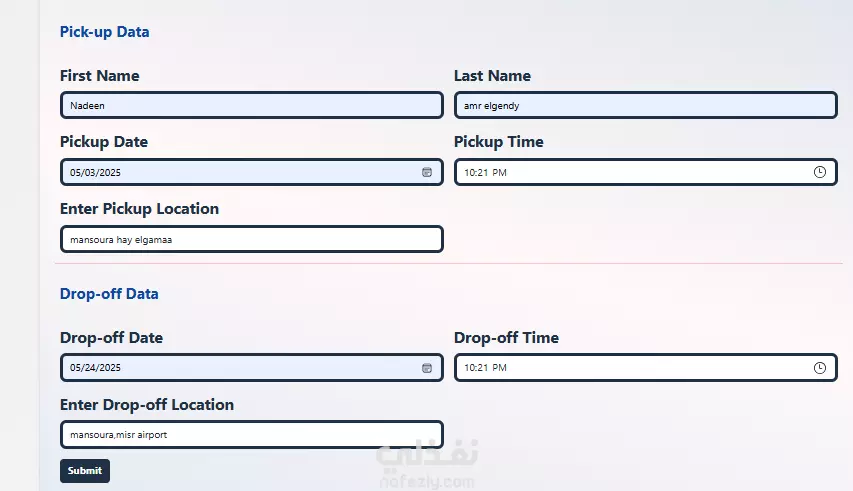The width and height of the screenshot is (853, 491).
Task: Click the Enter Pickup Location label
Action: point(139,209)
